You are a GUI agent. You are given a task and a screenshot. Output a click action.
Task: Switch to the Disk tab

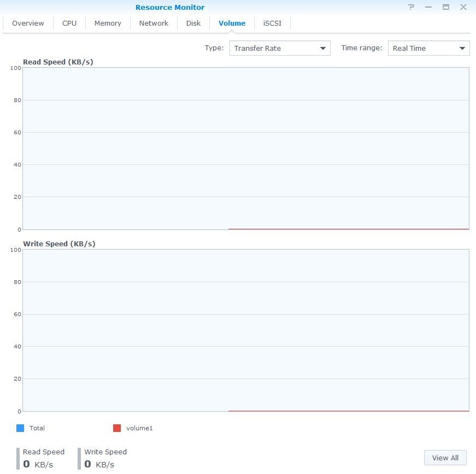tap(193, 23)
